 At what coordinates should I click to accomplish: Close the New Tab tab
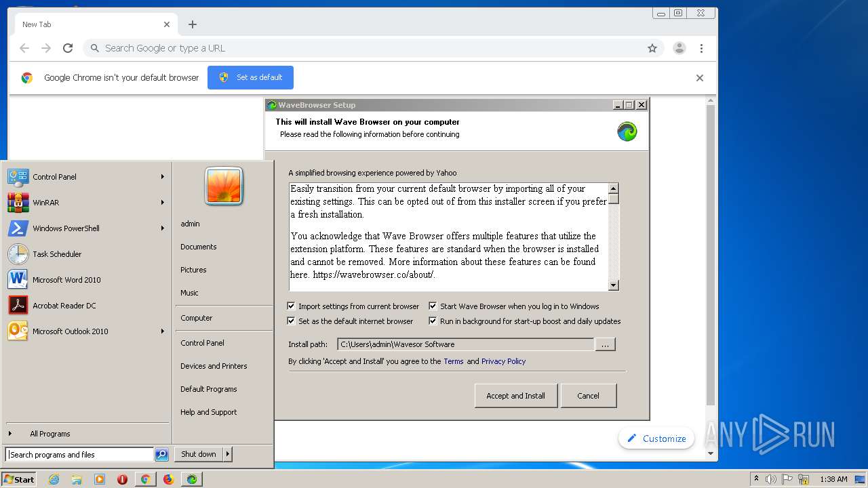pos(167,24)
